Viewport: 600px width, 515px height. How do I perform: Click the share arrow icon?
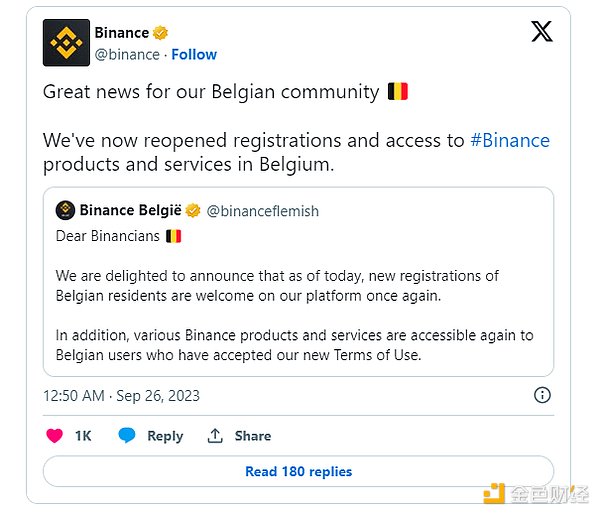(x=214, y=436)
